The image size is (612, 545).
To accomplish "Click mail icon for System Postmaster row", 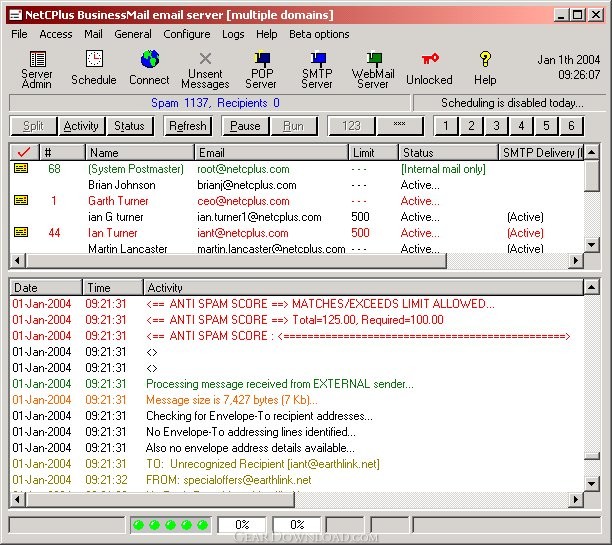I will pos(21,168).
